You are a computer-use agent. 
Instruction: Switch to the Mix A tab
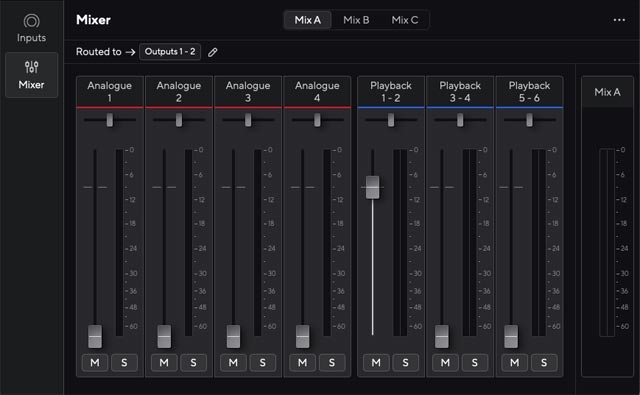pos(308,20)
